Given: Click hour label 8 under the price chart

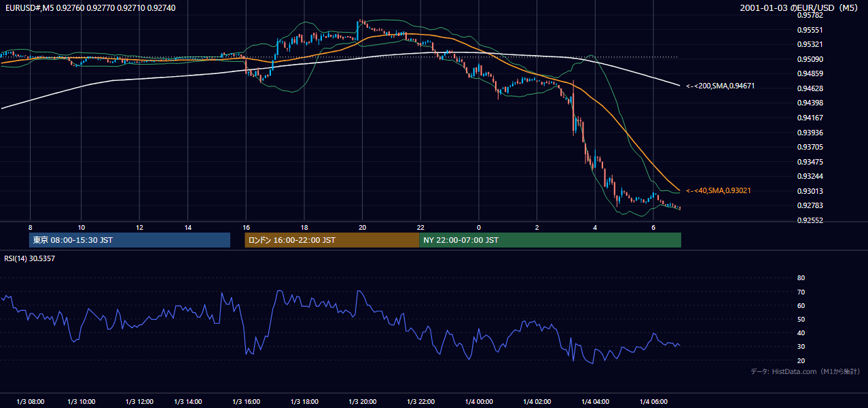Looking at the screenshot, I should [30, 227].
